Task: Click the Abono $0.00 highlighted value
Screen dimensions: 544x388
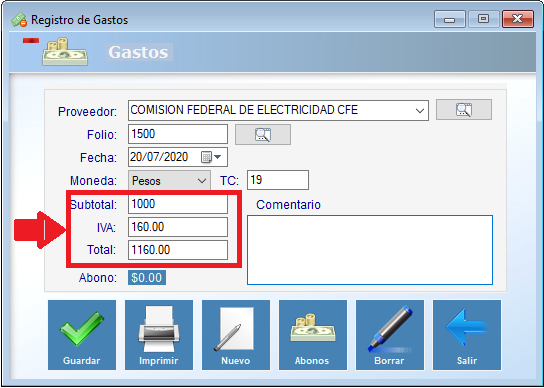Action: (147, 278)
